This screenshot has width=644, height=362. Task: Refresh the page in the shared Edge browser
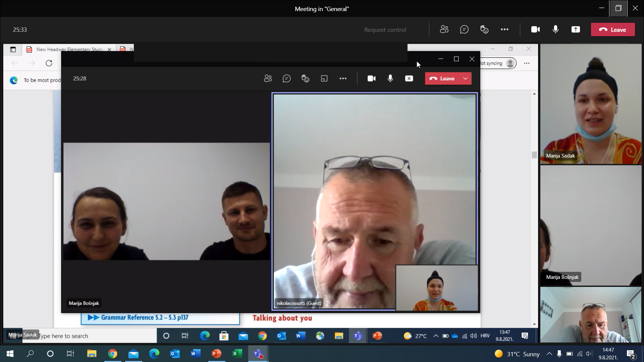(x=49, y=63)
